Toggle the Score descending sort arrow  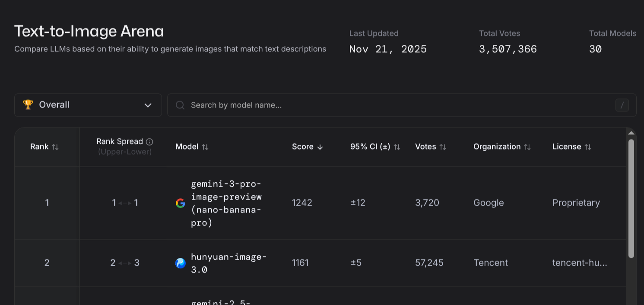(x=320, y=147)
